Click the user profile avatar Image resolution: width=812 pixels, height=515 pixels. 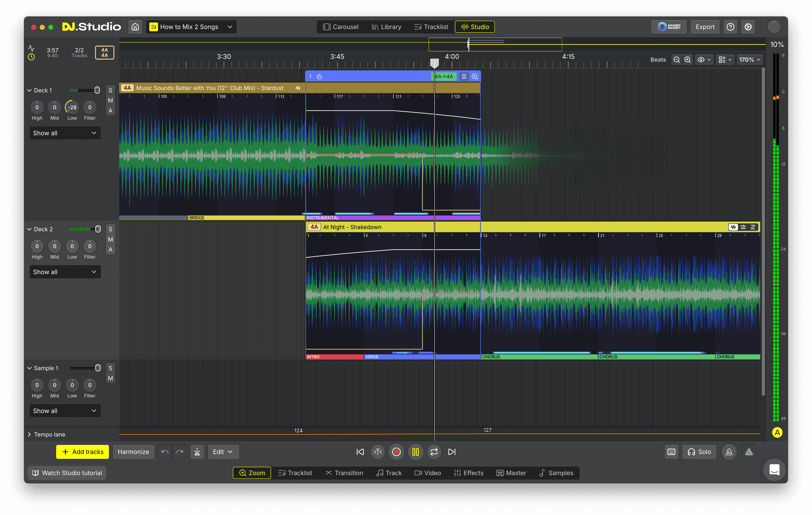pos(774,27)
